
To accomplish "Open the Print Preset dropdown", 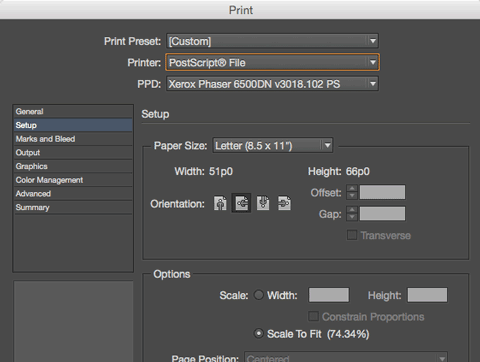I will click(272, 41).
